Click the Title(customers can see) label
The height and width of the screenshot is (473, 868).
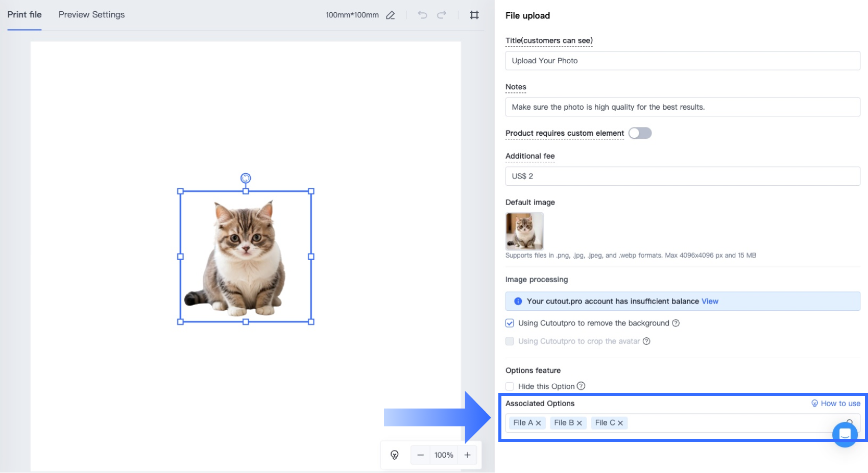[x=549, y=41]
